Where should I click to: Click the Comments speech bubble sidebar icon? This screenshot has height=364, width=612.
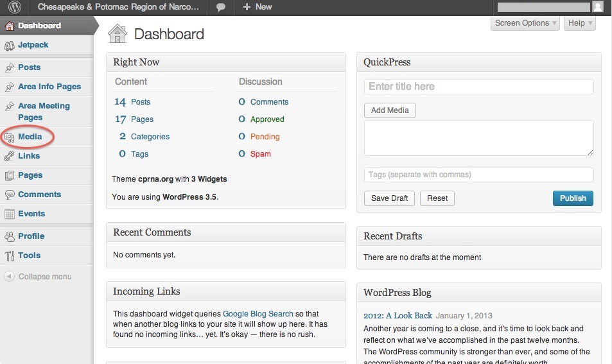pos(10,195)
